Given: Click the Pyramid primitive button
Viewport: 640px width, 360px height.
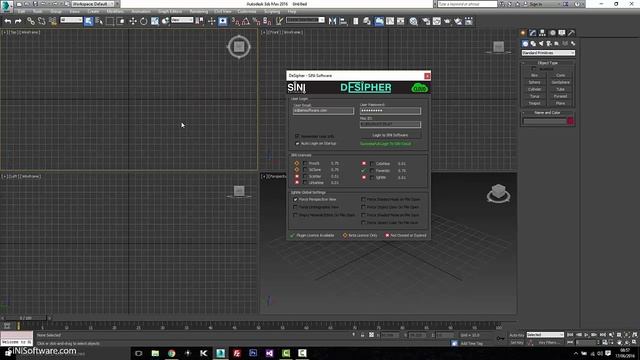Looking at the screenshot, I should [560, 96].
